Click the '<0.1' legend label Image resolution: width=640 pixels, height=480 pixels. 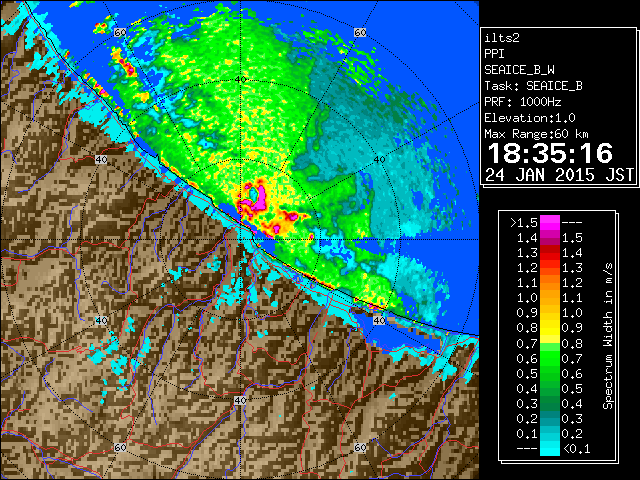coord(576,449)
